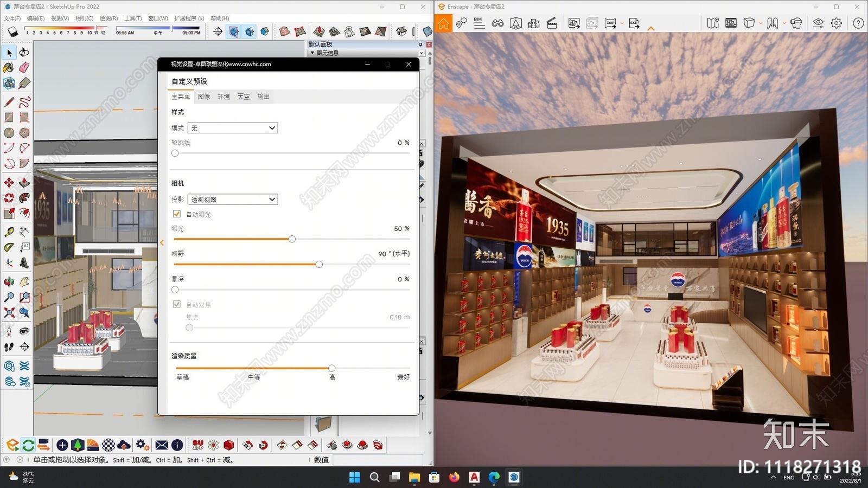Screen dimensions: 868x488
Task: Collapse the Enscape toolbar with orange chevron
Action: pos(651,29)
